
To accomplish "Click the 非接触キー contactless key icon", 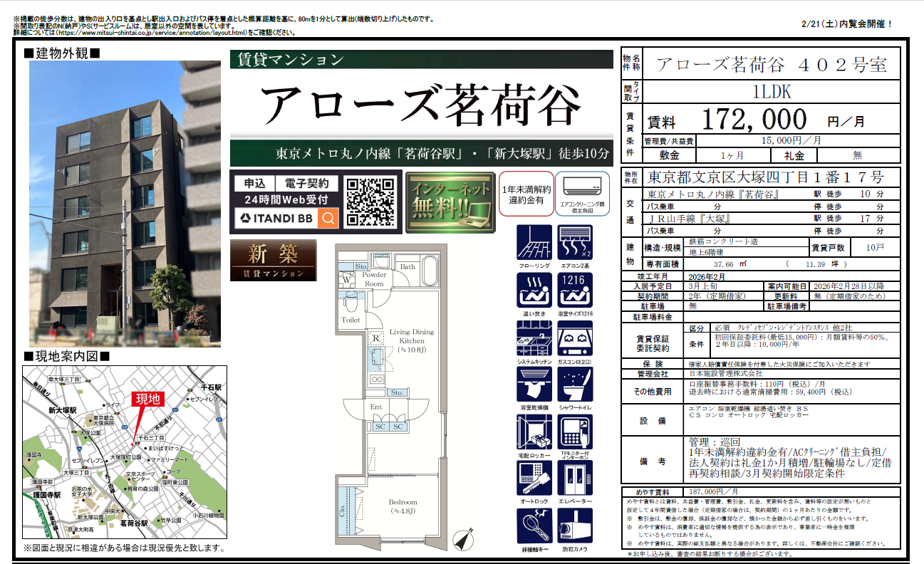I will click(x=534, y=526).
